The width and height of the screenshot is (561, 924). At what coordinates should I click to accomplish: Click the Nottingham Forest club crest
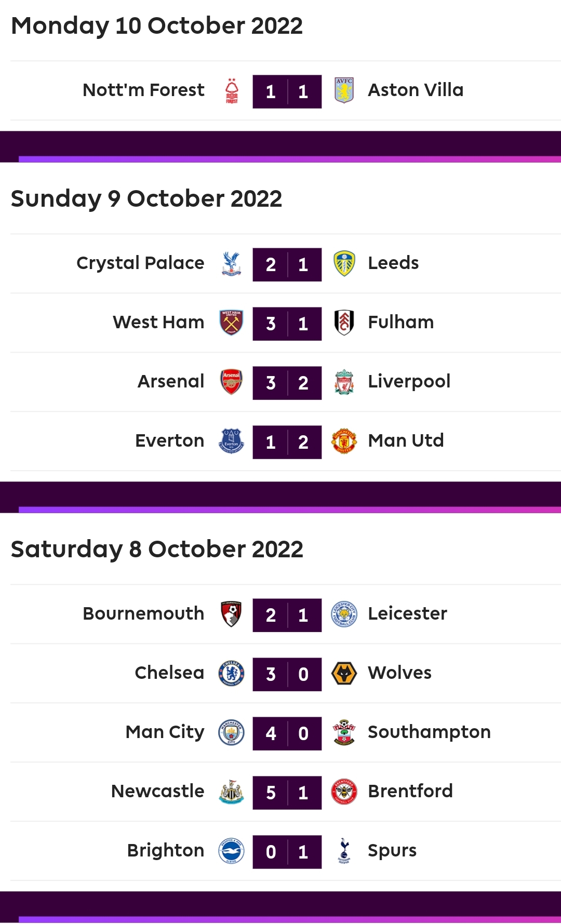tap(232, 91)
